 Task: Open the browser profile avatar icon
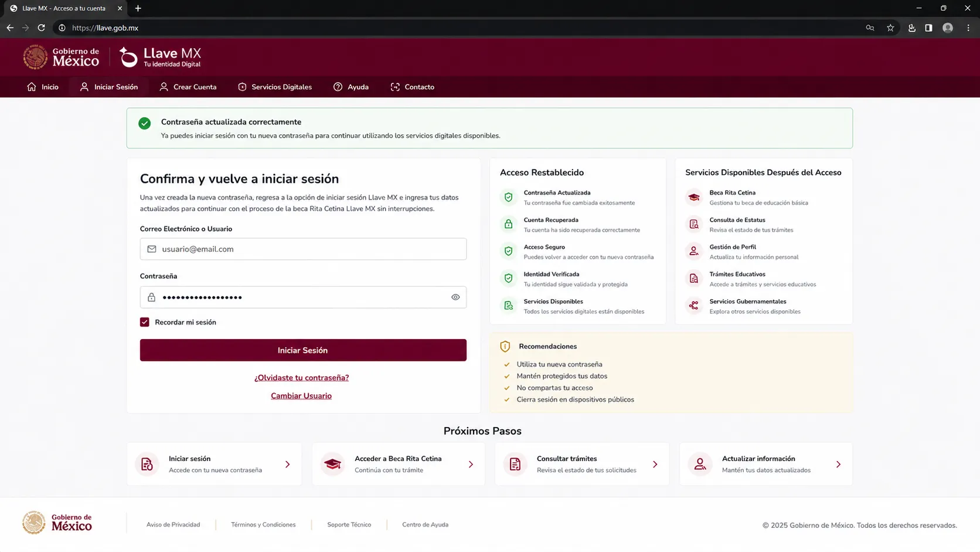pos(948,28)
